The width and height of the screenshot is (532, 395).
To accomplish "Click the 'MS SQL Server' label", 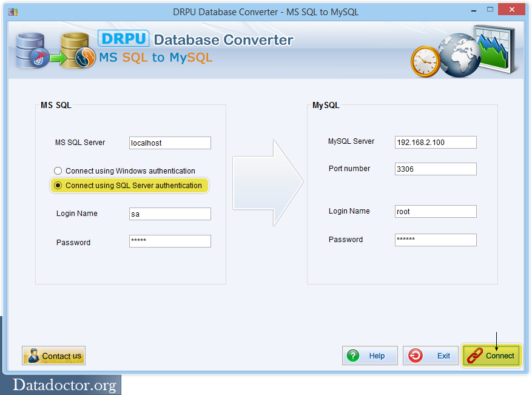I will coord(80,143).
